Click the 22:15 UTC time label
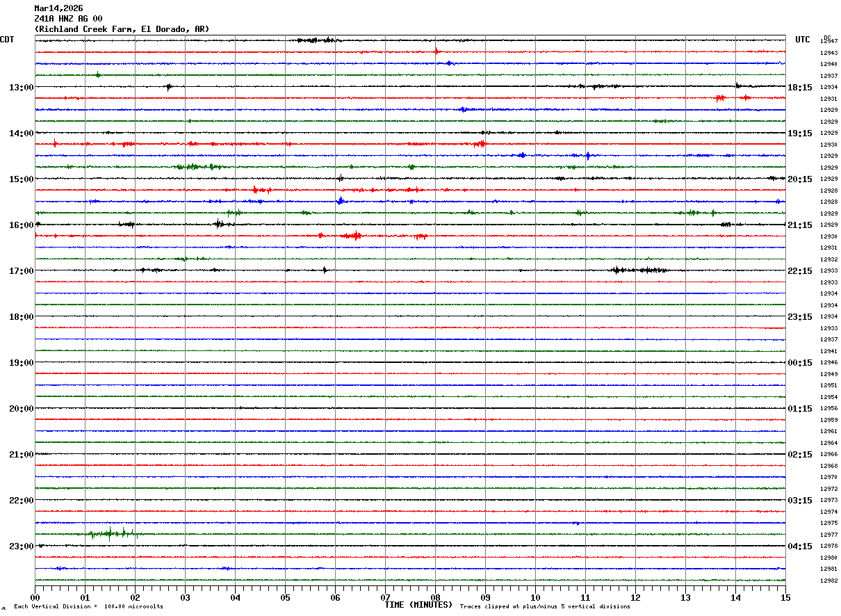The image size is (841, 616). pos(800,270)
